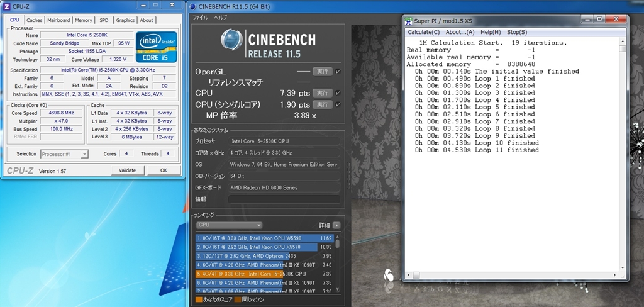This screenshot has width=644, height=307.
Task: Switch to the Graphics tab in CPU-Z
Action: click(125, 20)
